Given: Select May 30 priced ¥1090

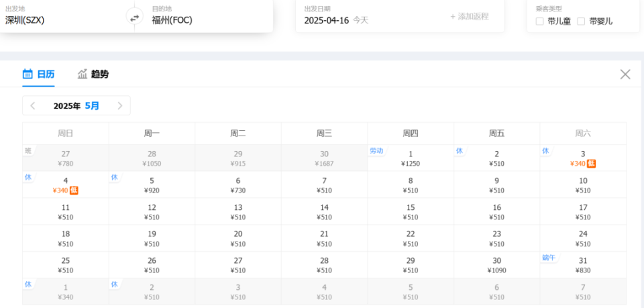Looking at the screenshot, I should [497, 265].
